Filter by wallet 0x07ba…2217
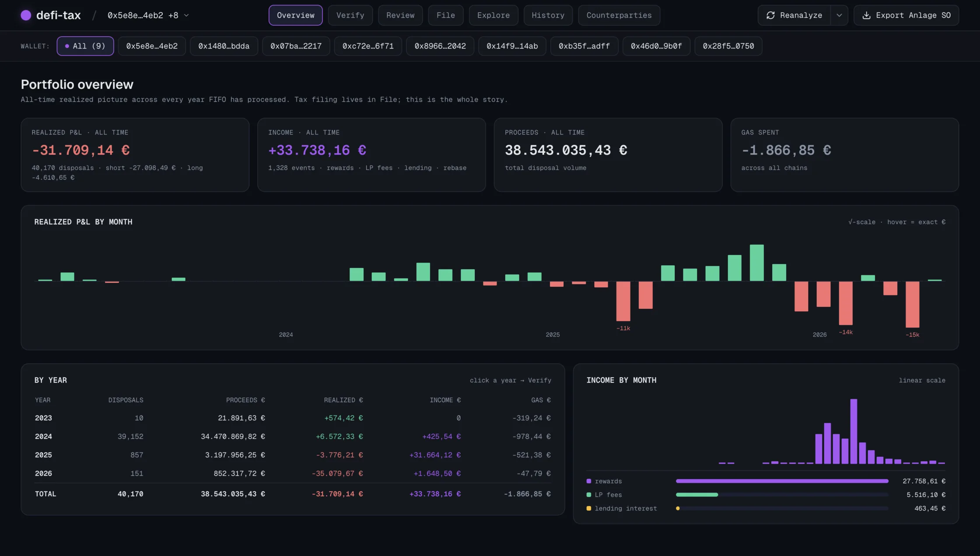 coord(296,46)
